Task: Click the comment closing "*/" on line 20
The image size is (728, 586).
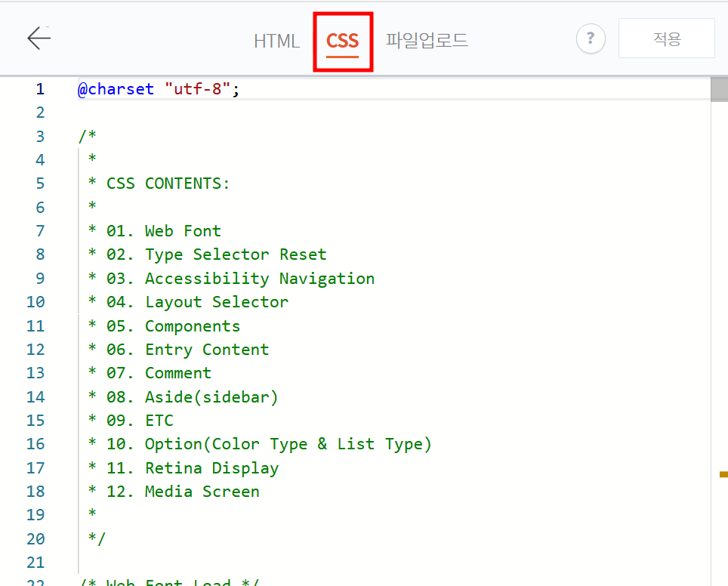Action: point(97,538)
